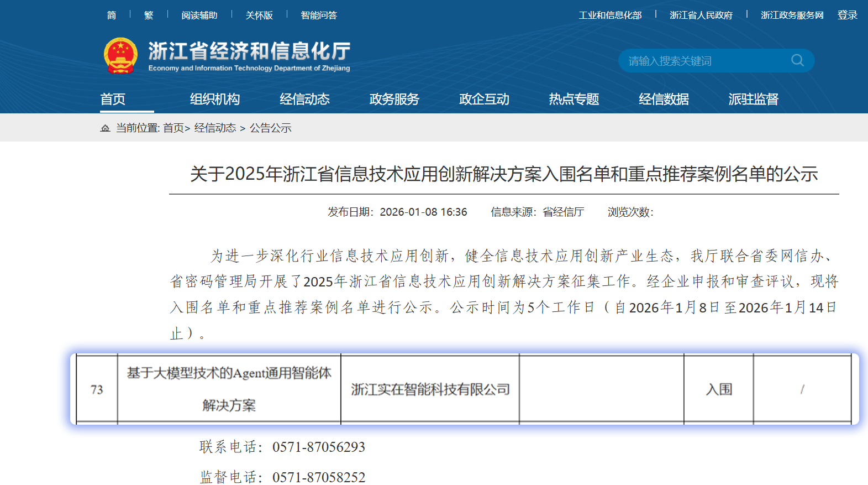
Task: Click 浙江实在智能科技有限公司 table cell
Action: point(430,389)
